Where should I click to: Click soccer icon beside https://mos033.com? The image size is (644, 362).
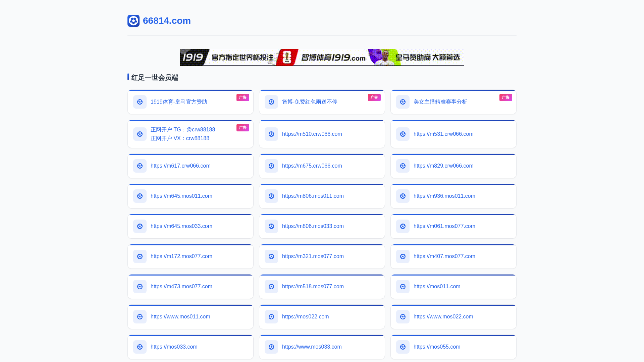click(140, 347)
